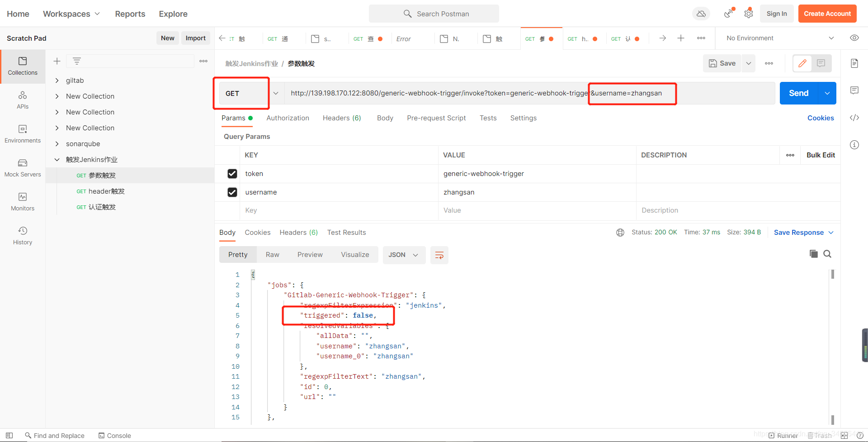Select the 认证触发 request

(102, 207)
